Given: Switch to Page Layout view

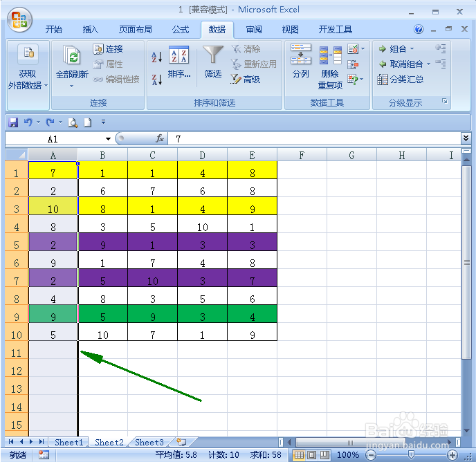Looking at the screenshot, I should 311,454.
